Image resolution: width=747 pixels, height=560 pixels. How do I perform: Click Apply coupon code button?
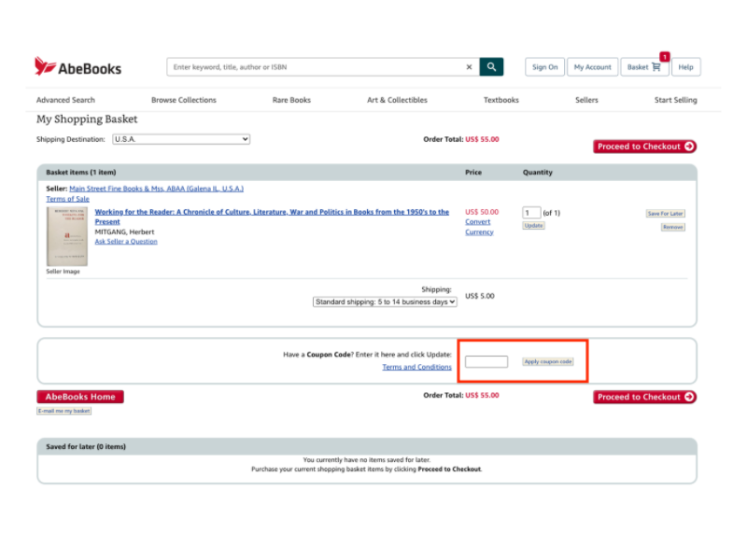pyautogui.click(x=548, y=362)
